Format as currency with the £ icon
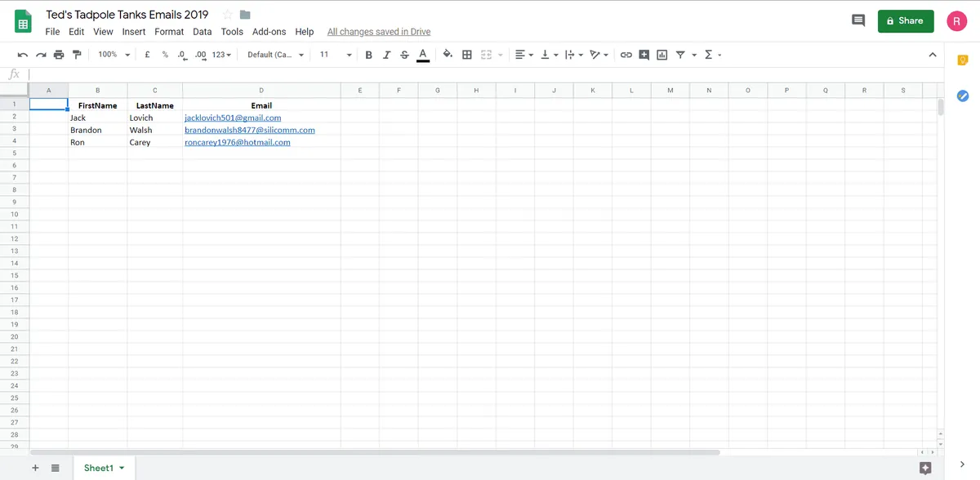980x480 pixels. coord(147,55)
